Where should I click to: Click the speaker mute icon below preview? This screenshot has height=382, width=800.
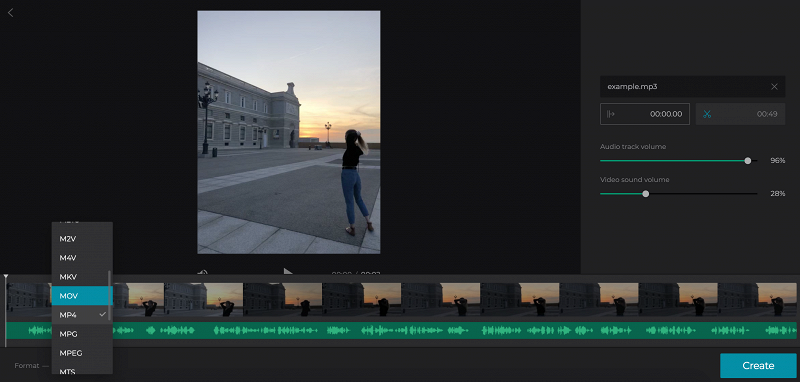click(x=203, y=273)
